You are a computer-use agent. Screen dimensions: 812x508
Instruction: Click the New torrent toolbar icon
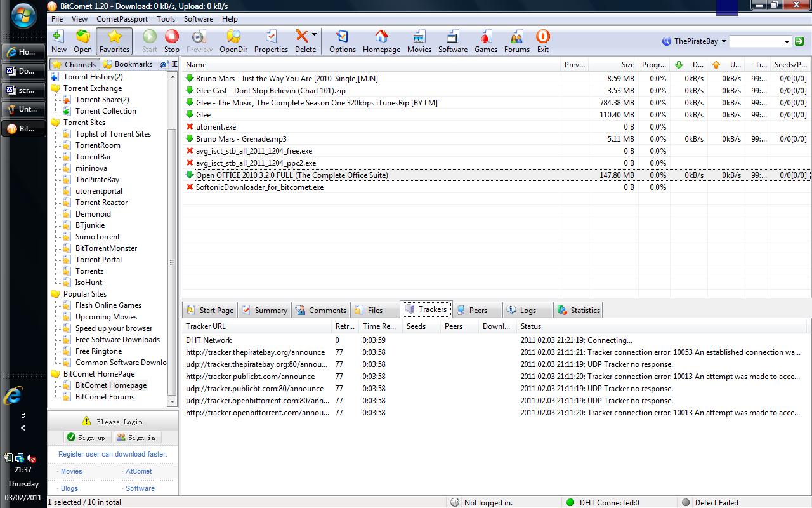coord(59,41)
